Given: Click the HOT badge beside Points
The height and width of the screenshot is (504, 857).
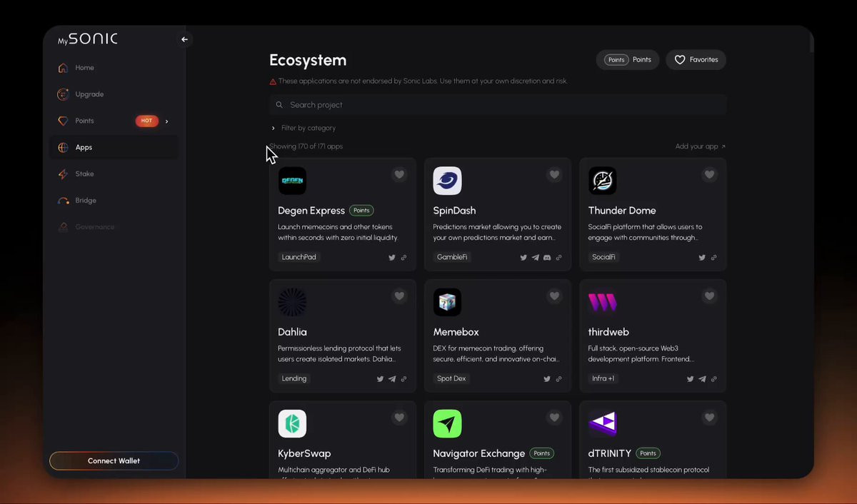Looking at the screenshot, I should (146, 121).
